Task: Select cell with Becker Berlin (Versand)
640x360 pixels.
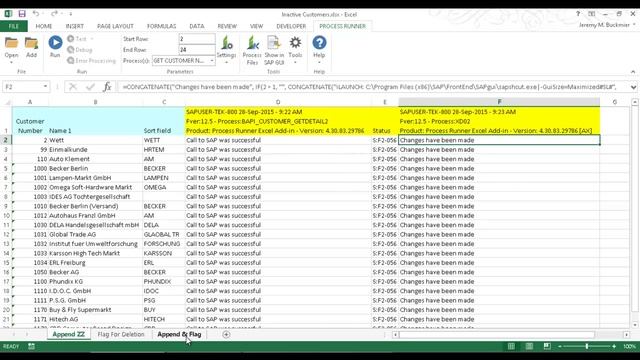Action: (x=96, y=206)
